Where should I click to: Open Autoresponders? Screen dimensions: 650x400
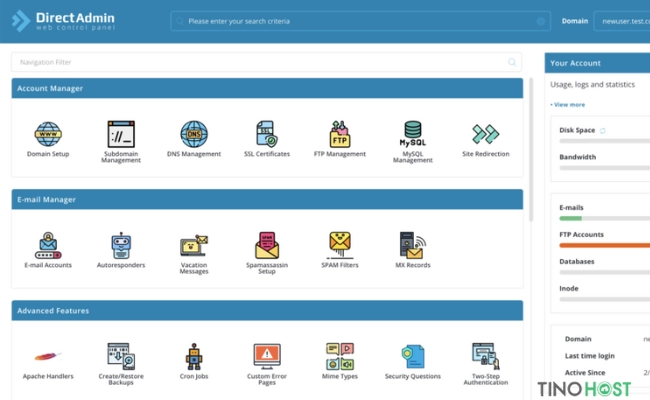[121, 250]
